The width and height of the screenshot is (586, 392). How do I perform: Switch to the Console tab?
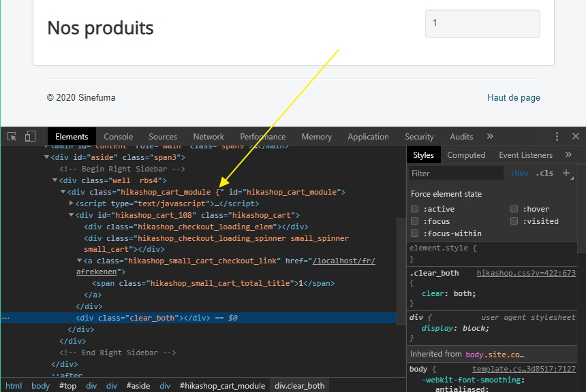coord(118,137)
